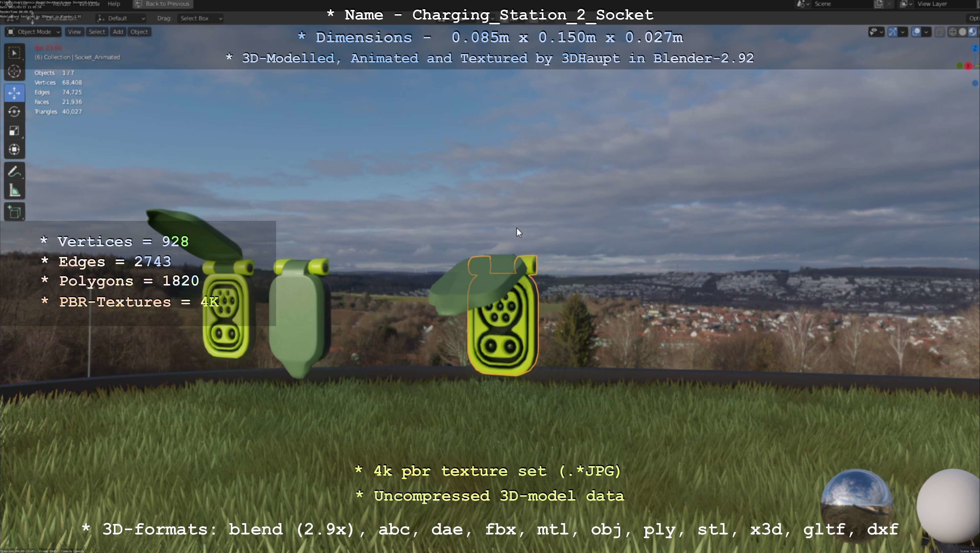Image resolution: width=980 pixels, height=553 pixels.
Task: Click the Back to Previous button
Action: [x=163, y=4]
